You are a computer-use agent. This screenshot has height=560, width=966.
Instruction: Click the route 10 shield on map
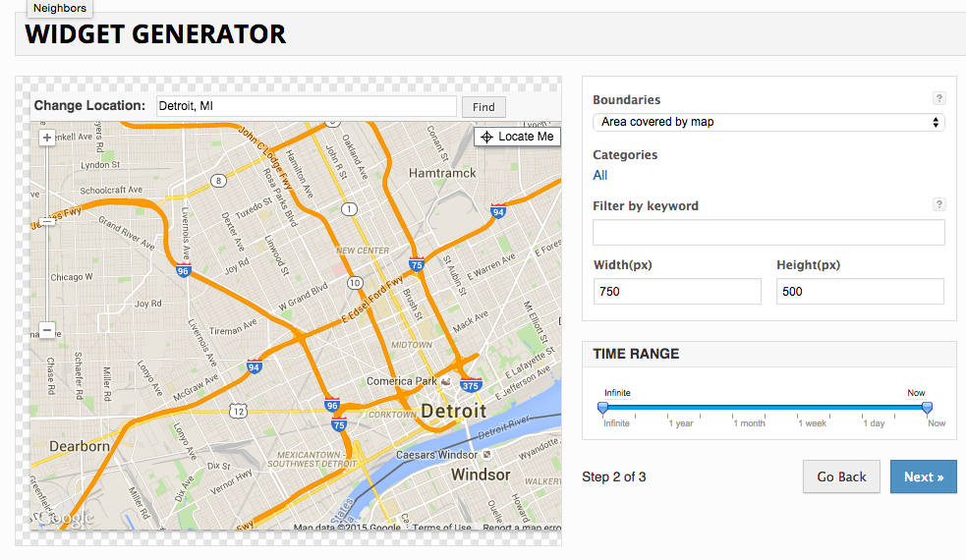355,283
